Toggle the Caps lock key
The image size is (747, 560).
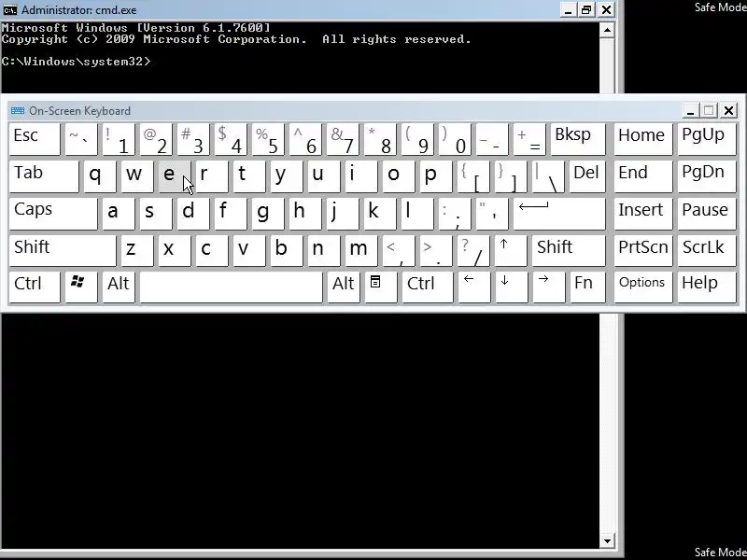point(53,214)
